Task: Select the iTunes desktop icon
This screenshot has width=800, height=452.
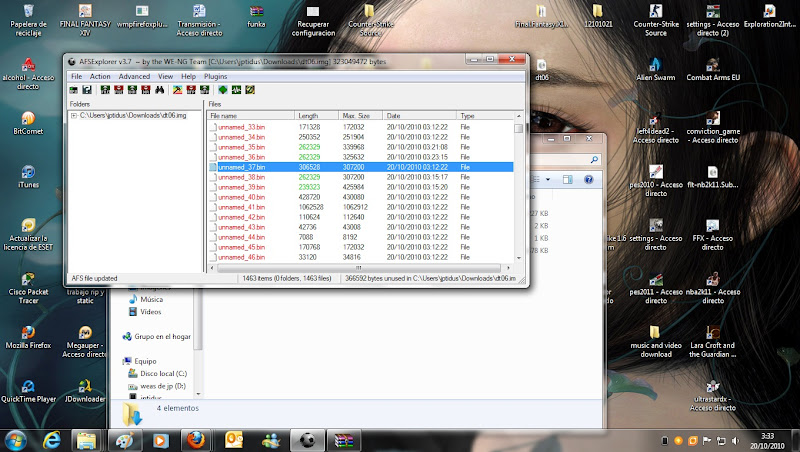Action: click(29, 168)
